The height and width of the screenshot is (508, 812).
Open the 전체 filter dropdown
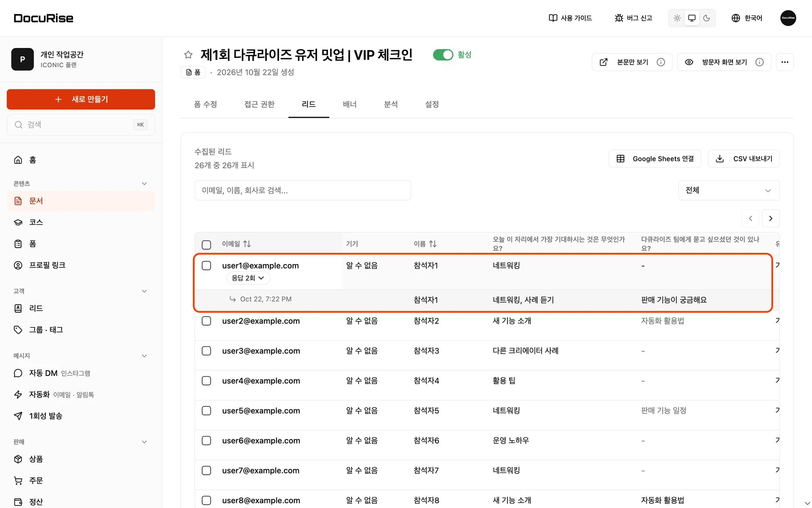(x=729, y=190)
